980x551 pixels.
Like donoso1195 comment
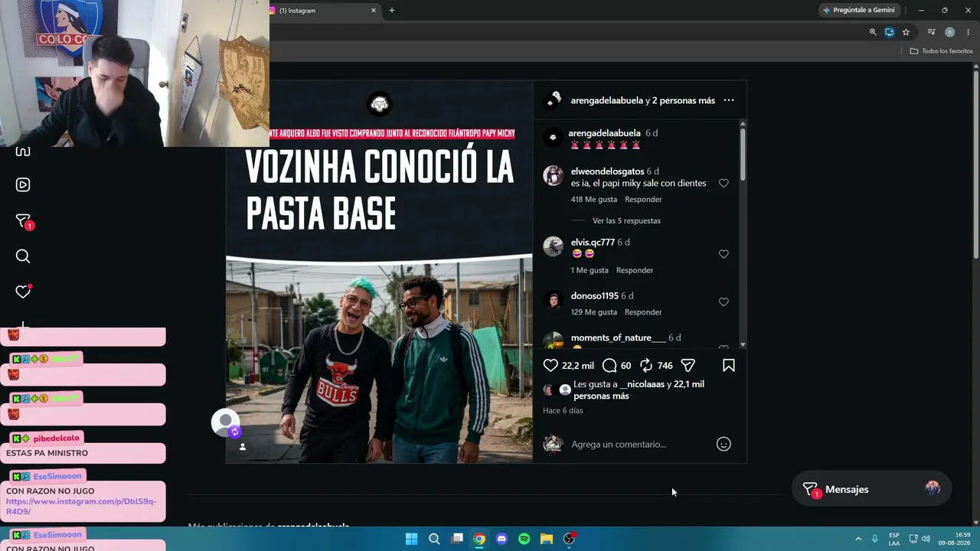coord(724,302)
